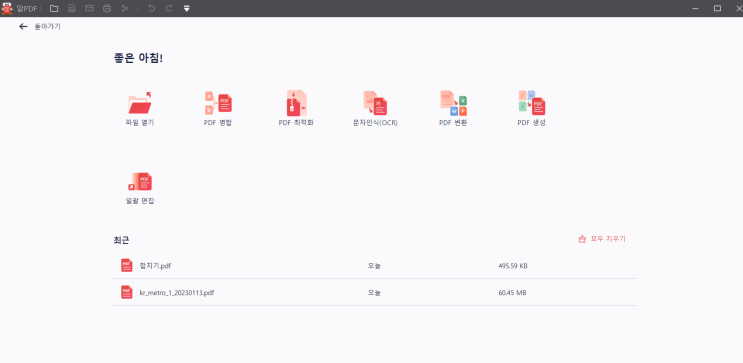This screenshot has height=363, width=743.
Task: Go back with 돌아가기 link
Action: point(47,27)
